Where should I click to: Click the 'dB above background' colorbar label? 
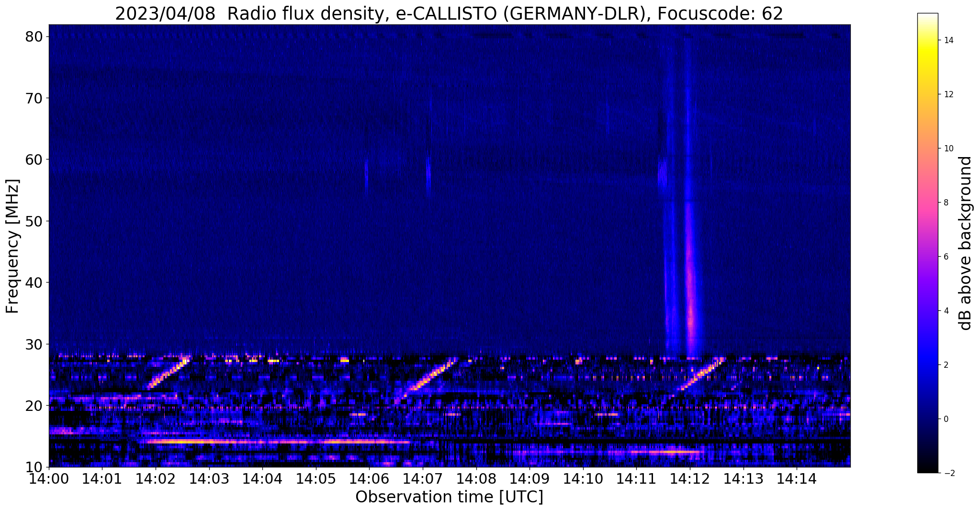coord(965,243)
